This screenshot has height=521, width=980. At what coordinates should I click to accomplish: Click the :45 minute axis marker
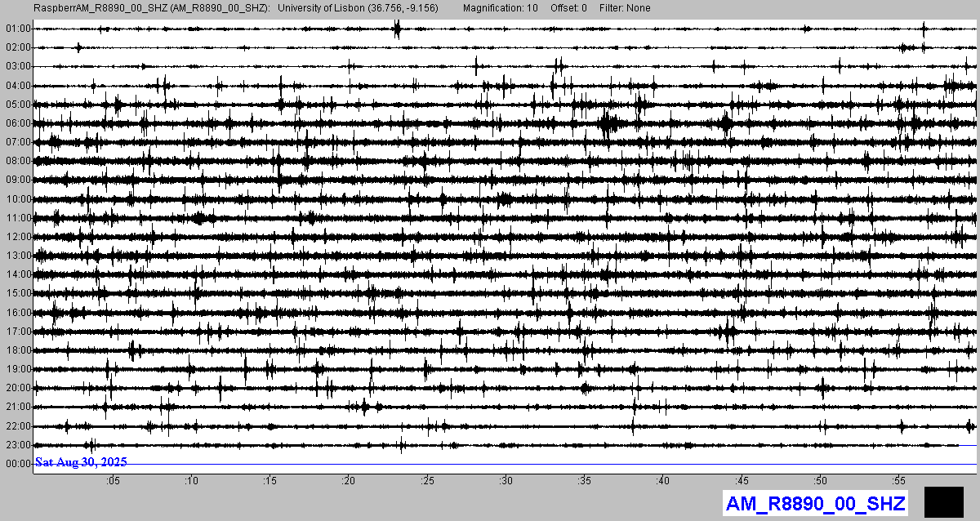pyautogui.click(x=742, y=480)
